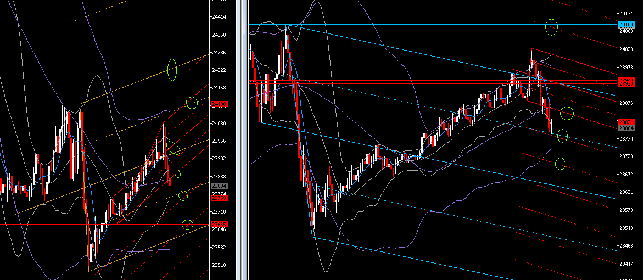The width and height of the screenshot is (644, 280).
Task: Click the 24029 price label, right chart
Action: coord(627,49)
